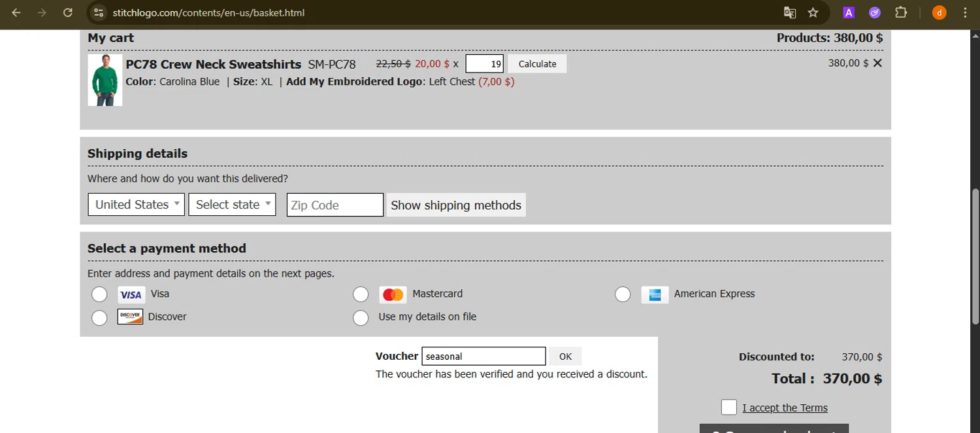View site information icon in address bar
Viewport: 980px width, 433px height.
(98, 12)
